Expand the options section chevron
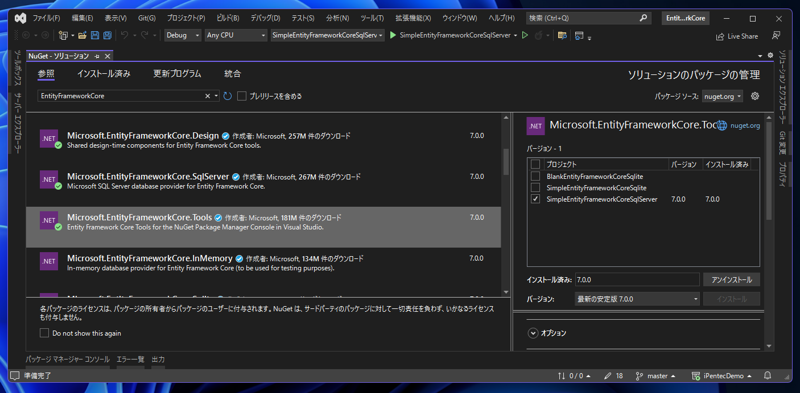 point(533,333)
